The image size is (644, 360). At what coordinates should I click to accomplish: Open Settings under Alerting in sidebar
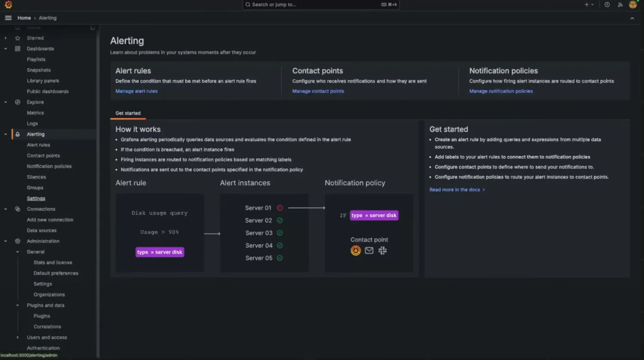[36, 199]
